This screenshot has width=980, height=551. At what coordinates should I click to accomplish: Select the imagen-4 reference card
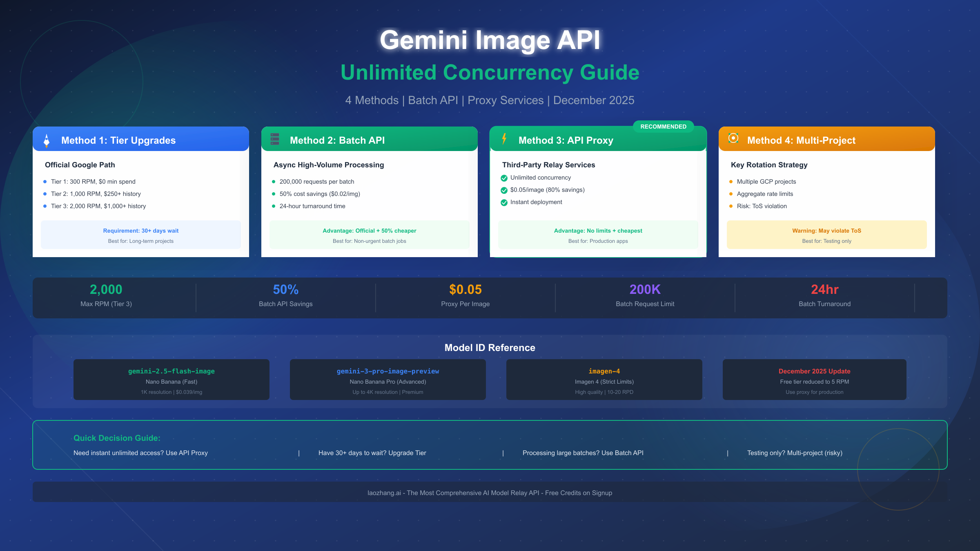604,379
